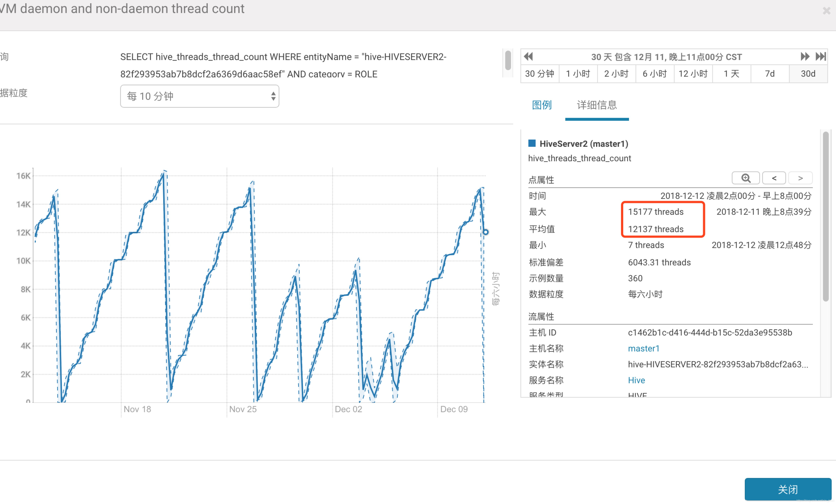Screen dimensions: 836x504
Task: Click the 2018-12-12 凌晨12点48分 min timestamp
Action: 761,245
